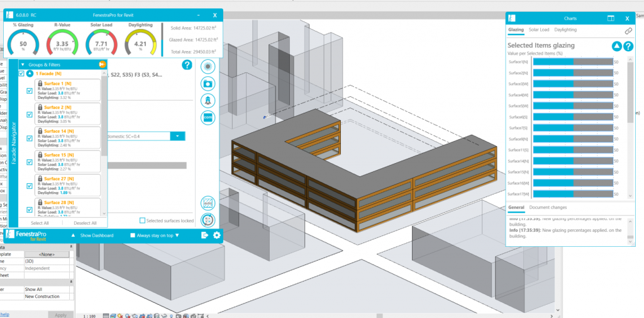Open the dropdown arrow after Always stay on top
The image size is (644, 318).
pos(177,236)
